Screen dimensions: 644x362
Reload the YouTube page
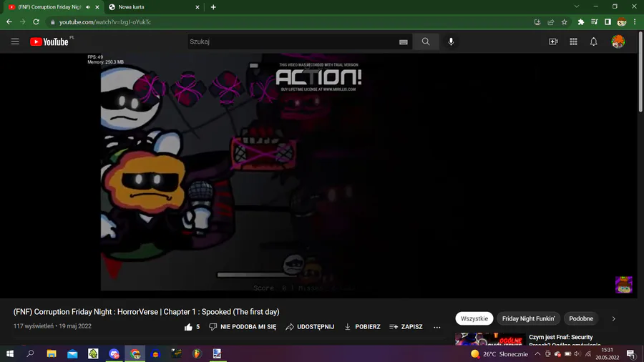point(36,21)
